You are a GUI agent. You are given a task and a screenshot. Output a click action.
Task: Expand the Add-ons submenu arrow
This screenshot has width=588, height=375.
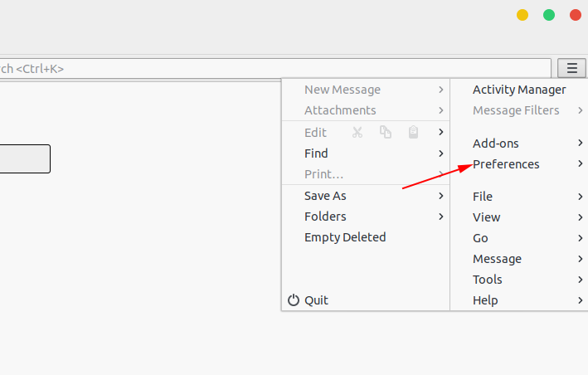(581, 143)
